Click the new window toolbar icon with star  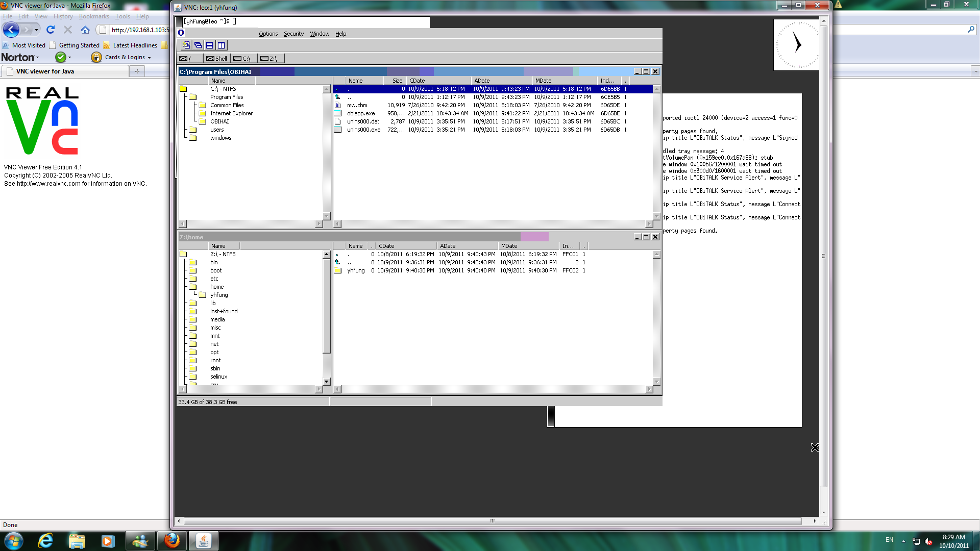point(186,45)
